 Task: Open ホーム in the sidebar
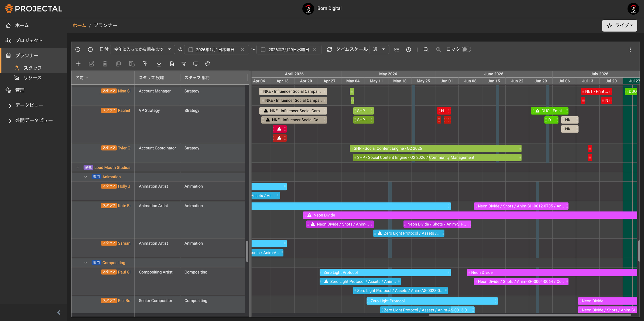22,25
